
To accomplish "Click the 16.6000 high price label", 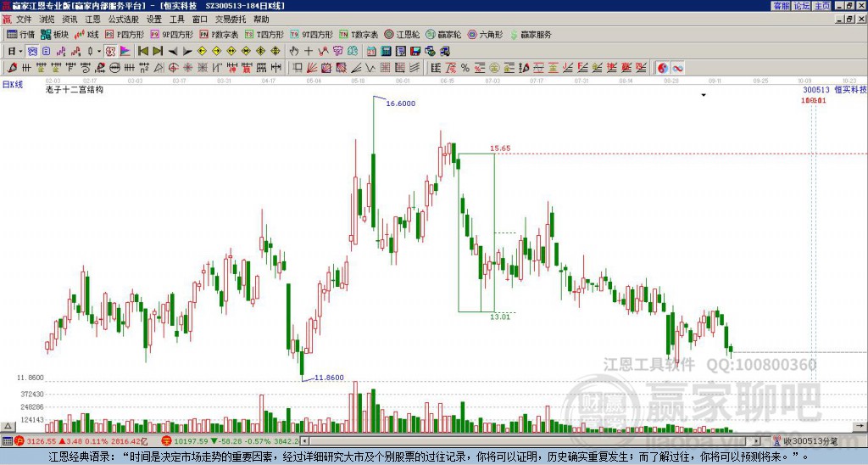I will [x=401, y=104].
